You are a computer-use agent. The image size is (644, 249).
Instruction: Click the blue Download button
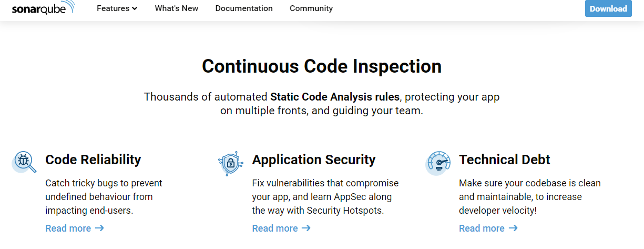[608, 8]
